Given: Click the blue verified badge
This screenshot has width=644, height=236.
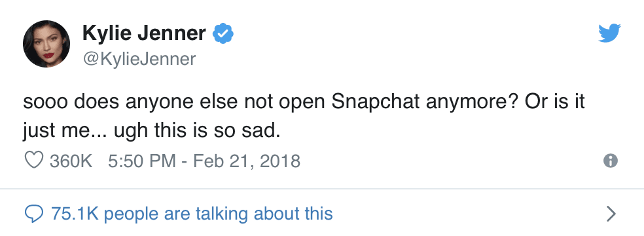Looking at the screenshot, I should pyautogui.click(x=223, y=33).
